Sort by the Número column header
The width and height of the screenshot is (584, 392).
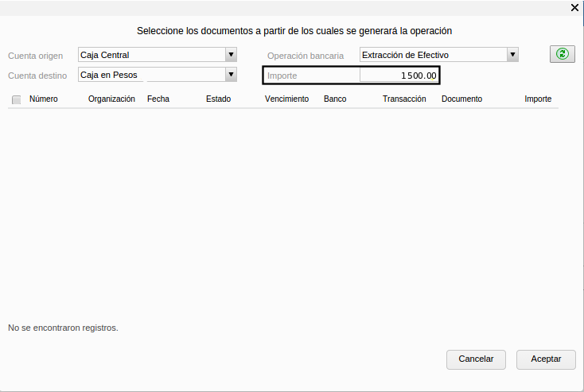click(x=44, y=99)
